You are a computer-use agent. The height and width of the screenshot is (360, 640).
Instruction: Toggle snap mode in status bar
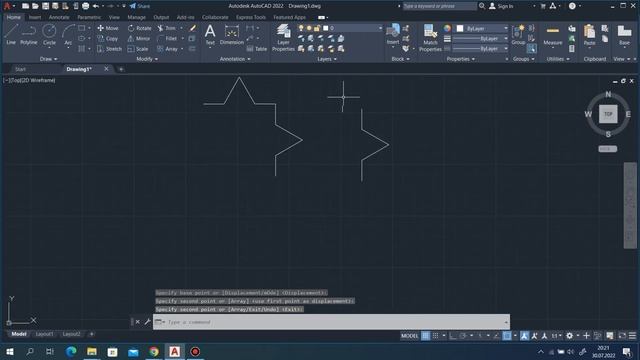click(436, 336)
